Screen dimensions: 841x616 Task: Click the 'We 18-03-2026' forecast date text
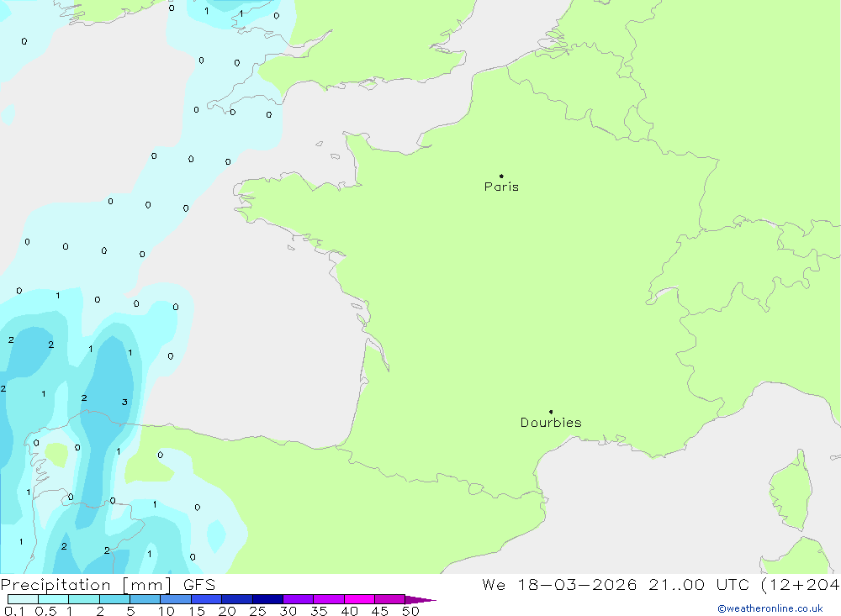[x=559, y=585]
